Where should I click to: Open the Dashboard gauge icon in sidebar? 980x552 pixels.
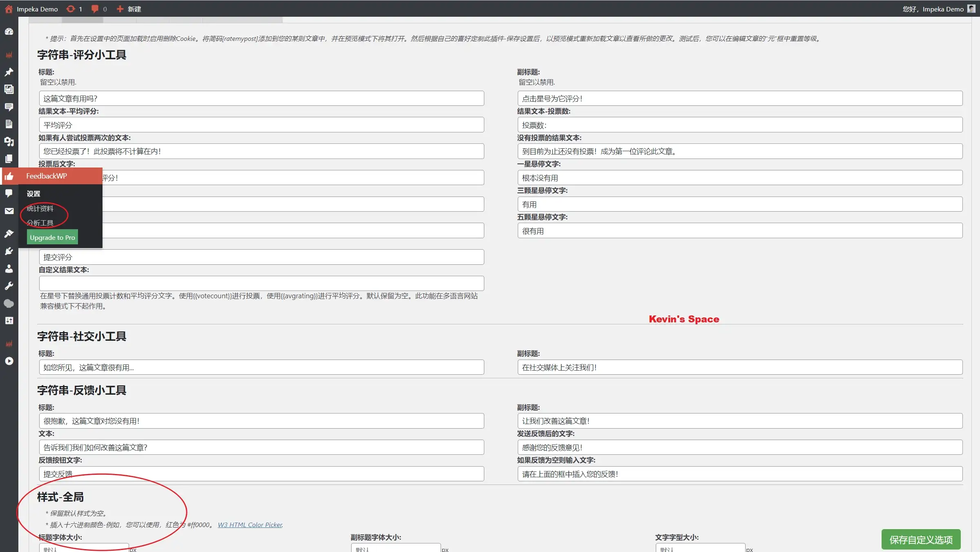tap(9, 32)
